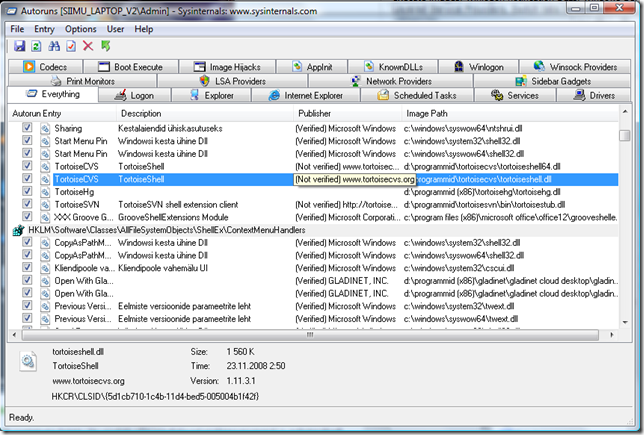The width and height of the screenshot is (644, 435).
Task: Click the file icon of the TortoiseHg entry
Action: click(45, 192)
